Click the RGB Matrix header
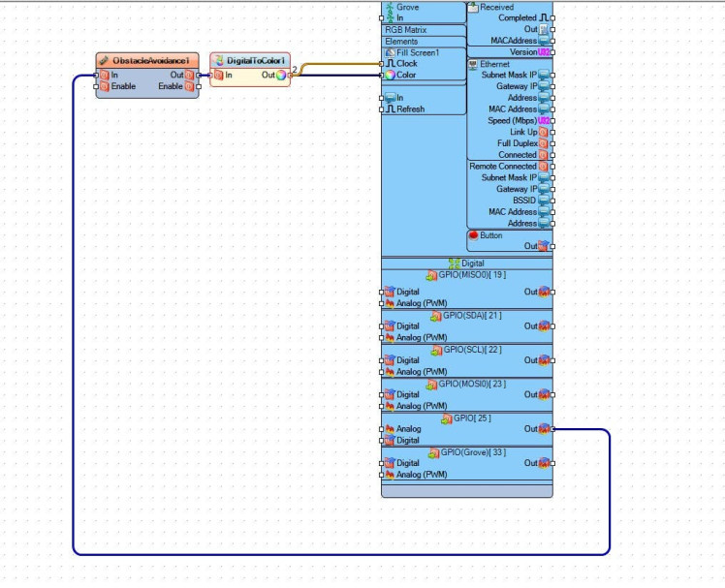Viewport: 725px width, 588px height. (x=424, y=30)
